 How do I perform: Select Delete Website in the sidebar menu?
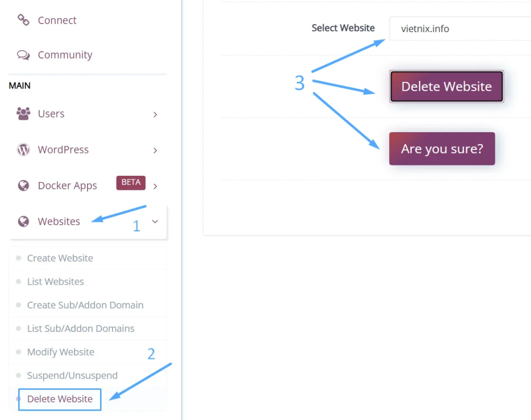tap(60, 399)
